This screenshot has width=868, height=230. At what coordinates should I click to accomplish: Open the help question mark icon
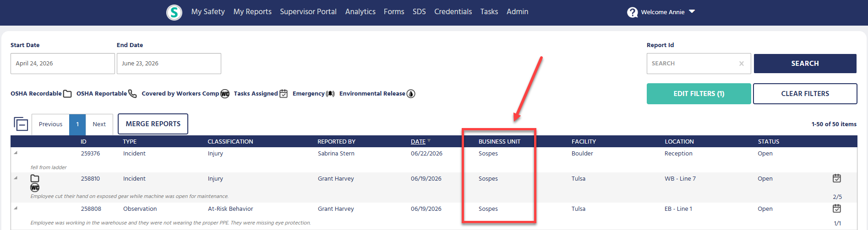633,12
